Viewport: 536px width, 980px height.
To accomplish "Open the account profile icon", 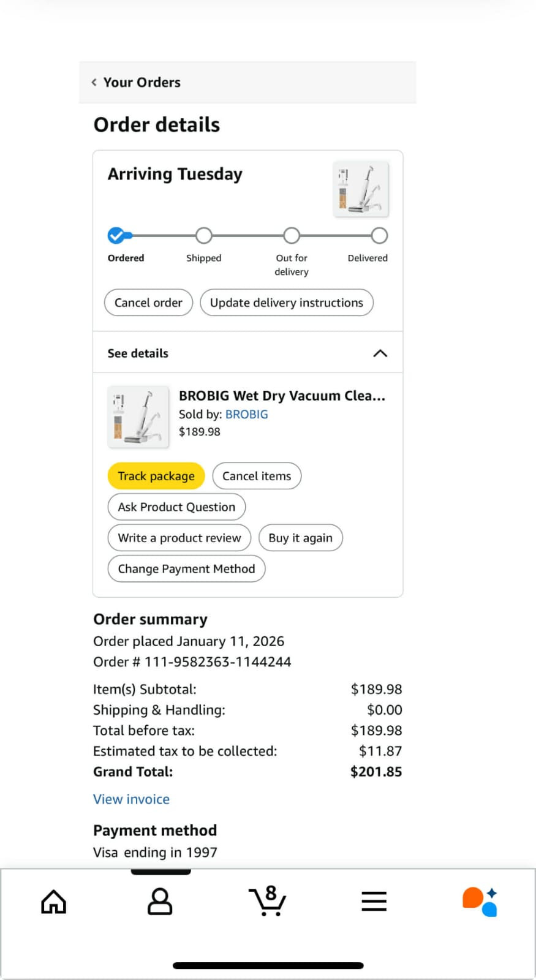I will [x=160, y=902].
